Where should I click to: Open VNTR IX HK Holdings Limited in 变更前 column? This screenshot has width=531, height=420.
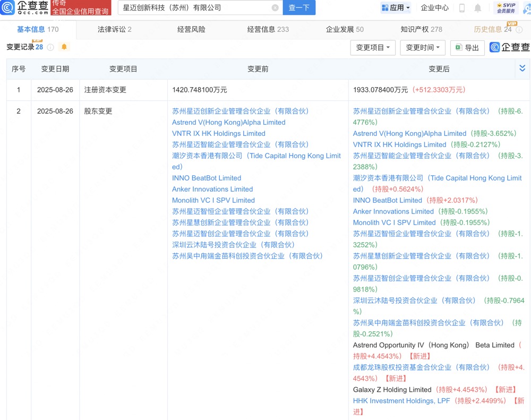pyautogui.click(x=219, y=133)
